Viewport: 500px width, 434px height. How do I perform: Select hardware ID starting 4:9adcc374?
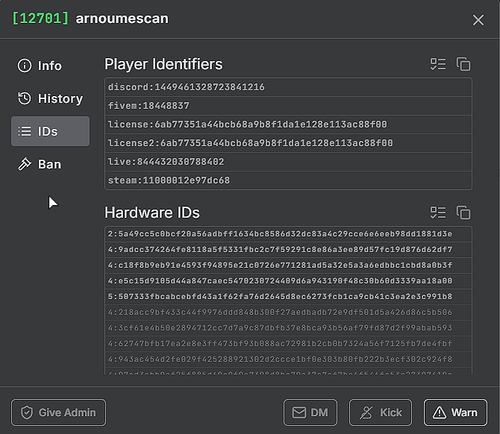coord(288,250)
